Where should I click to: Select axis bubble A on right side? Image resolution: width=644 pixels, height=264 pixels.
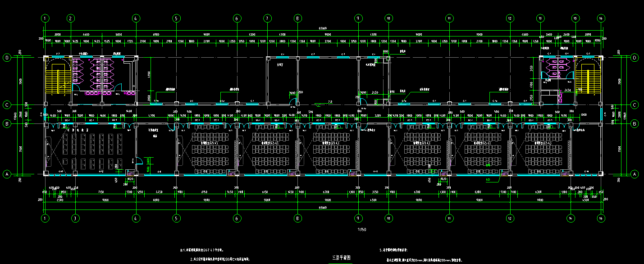(x=635, y=174)
